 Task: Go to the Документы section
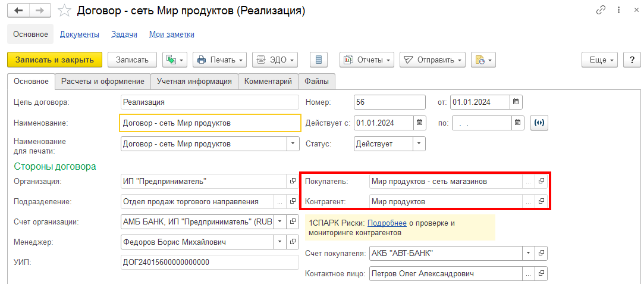(79, 35)
